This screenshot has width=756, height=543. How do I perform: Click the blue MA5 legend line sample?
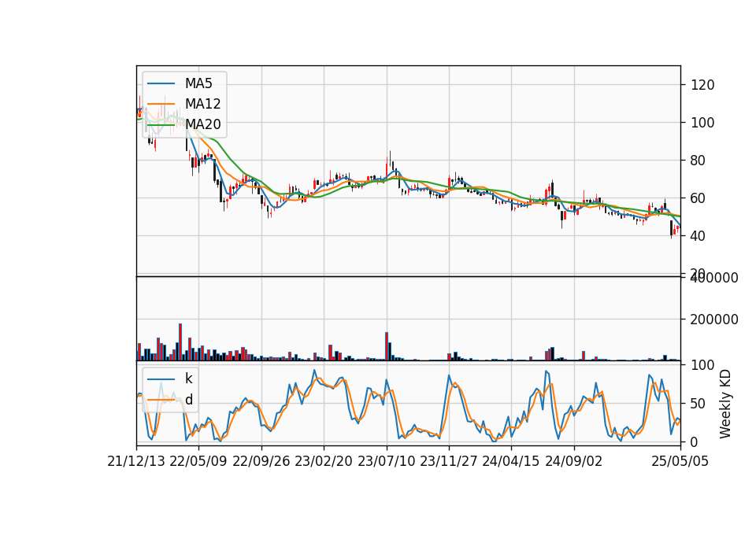(x=161, y=83)
